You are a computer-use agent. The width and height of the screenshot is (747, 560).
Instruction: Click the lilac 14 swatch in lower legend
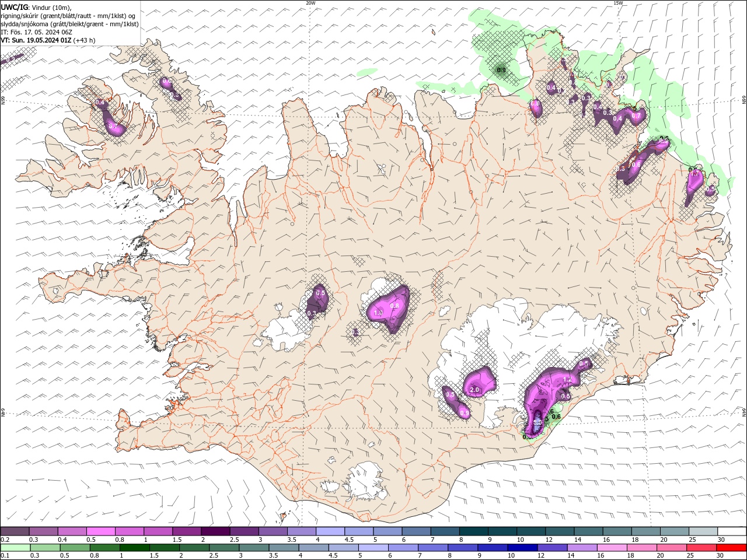582,548
